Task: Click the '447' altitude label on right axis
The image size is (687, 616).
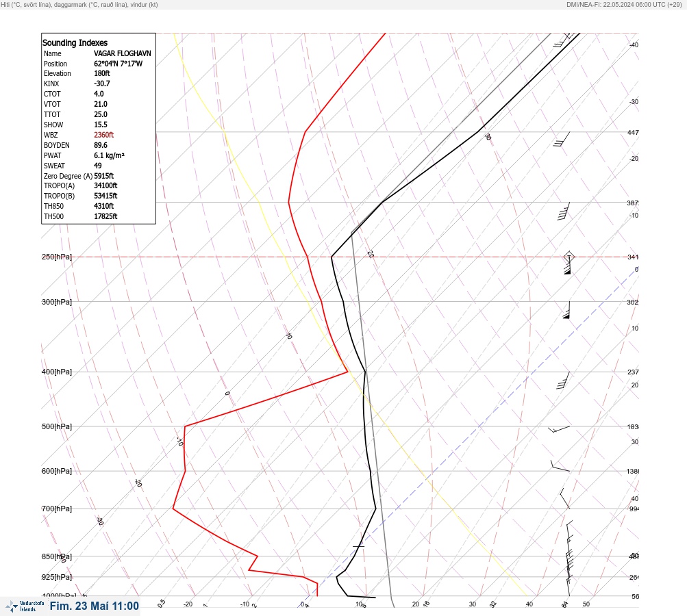Action: click(633, 132)
